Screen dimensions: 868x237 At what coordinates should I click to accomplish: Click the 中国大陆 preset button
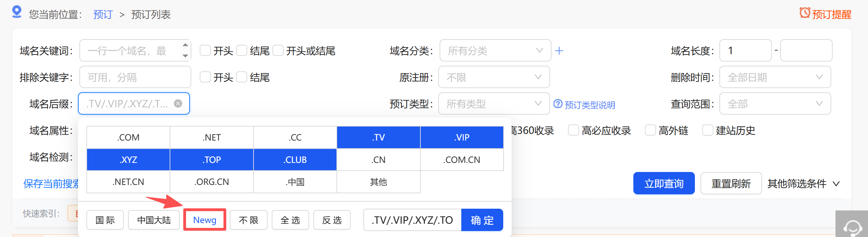tap(154, 220)
